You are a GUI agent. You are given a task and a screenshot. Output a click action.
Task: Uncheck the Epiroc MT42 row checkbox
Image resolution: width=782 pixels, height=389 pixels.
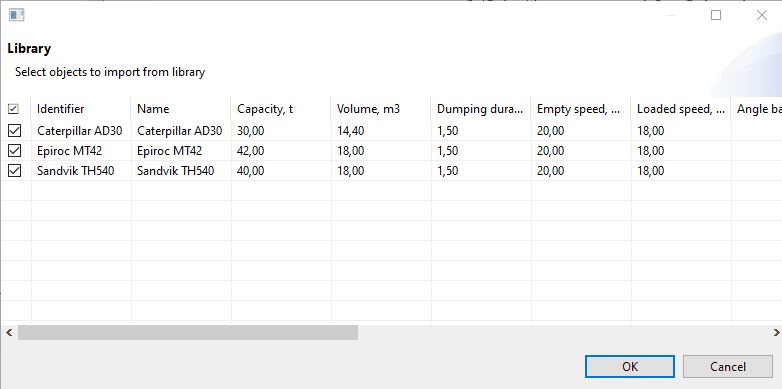click(15, 151)
